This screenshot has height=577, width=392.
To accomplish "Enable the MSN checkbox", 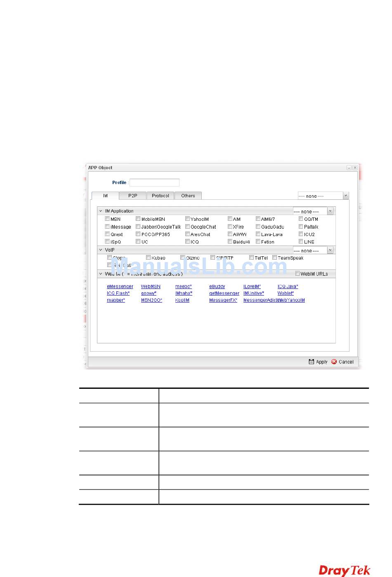I will click(x=107, y=219).
